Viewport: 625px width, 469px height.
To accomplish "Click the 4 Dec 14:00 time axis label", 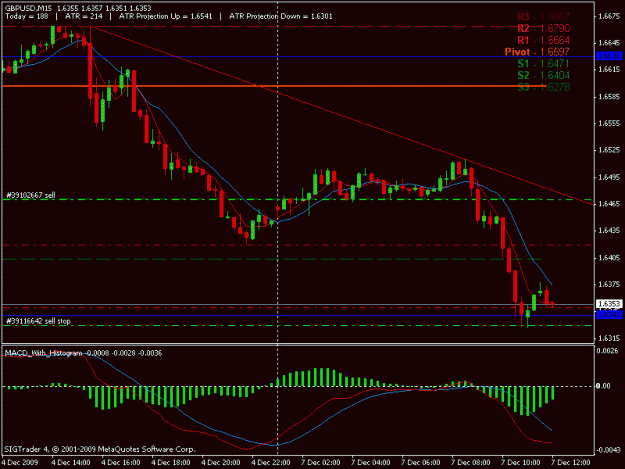I will pos(71,462).
